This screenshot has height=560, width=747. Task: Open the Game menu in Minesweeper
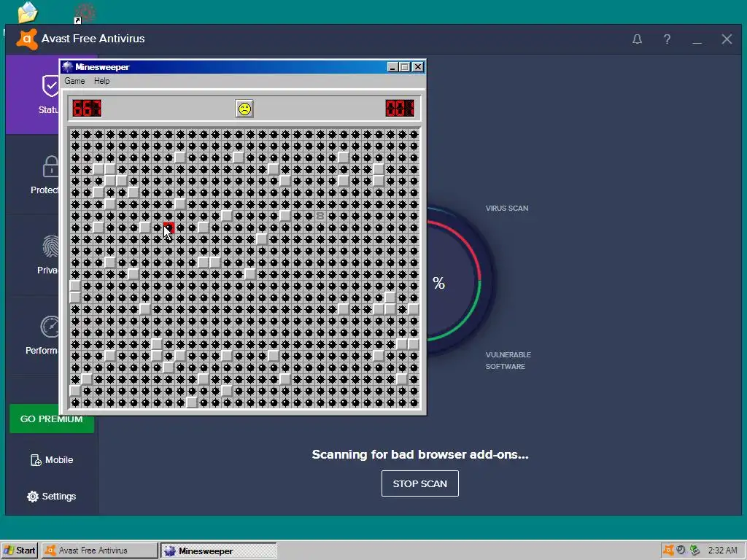coord(75,81)
